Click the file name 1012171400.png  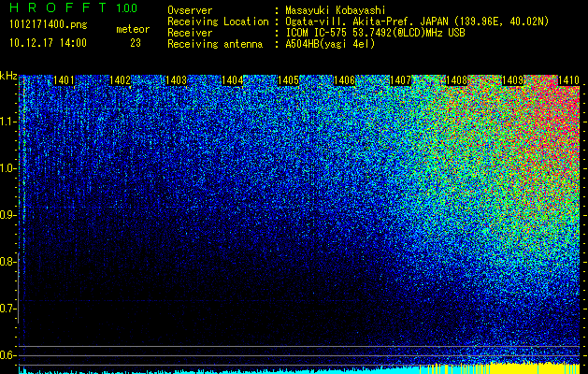coord(49,25)
